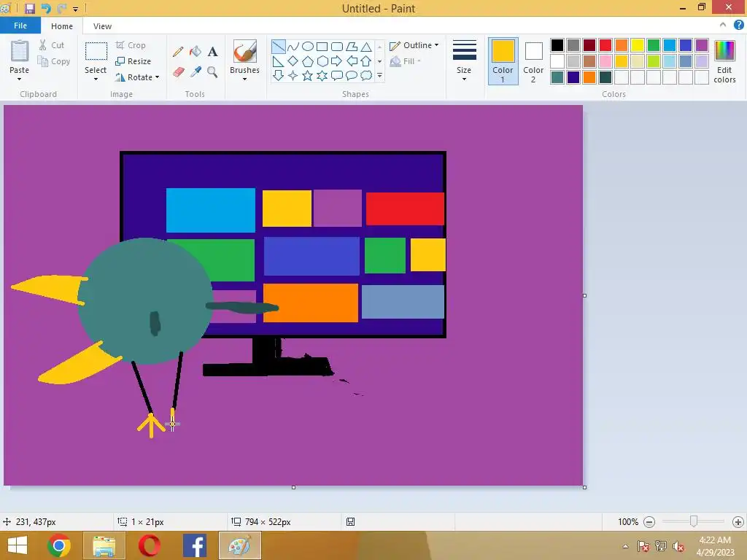Choose the Cloud callout shape
Viewport: 747px width, 560px height.
tap(366, 75)
